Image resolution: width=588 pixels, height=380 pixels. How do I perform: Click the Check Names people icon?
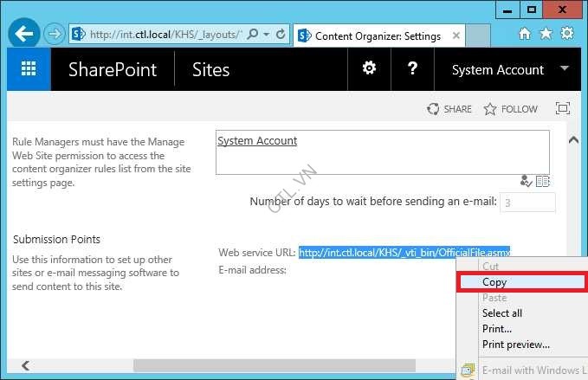tap(526, 181)
